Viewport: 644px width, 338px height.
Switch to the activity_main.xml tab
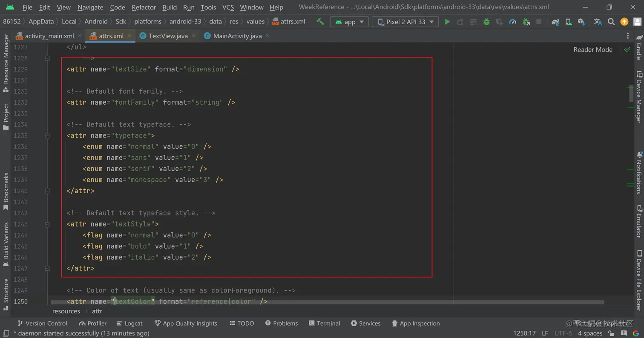pyautogui.click(x=48, y=36)
